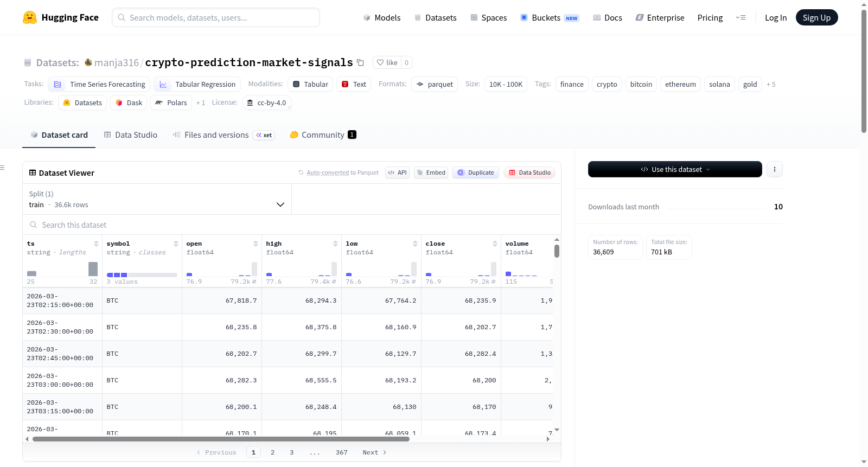The image size is (868, 467).
Task: Click Next page in pagination
Action: [374, 452]
